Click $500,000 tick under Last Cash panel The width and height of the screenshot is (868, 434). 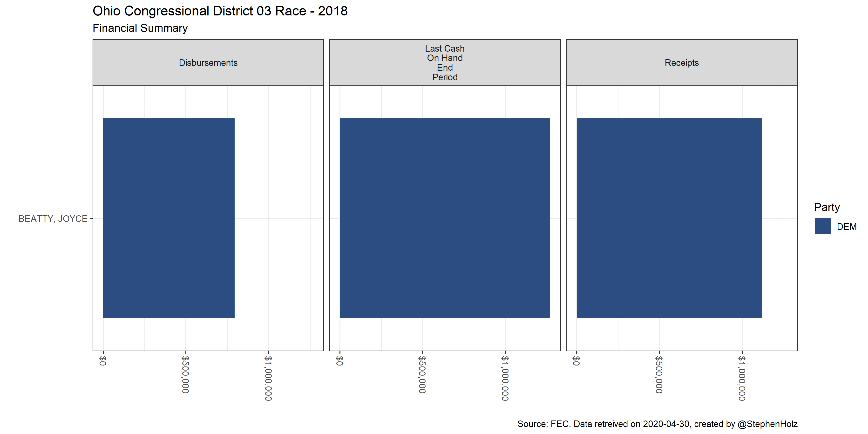(422, 374)
